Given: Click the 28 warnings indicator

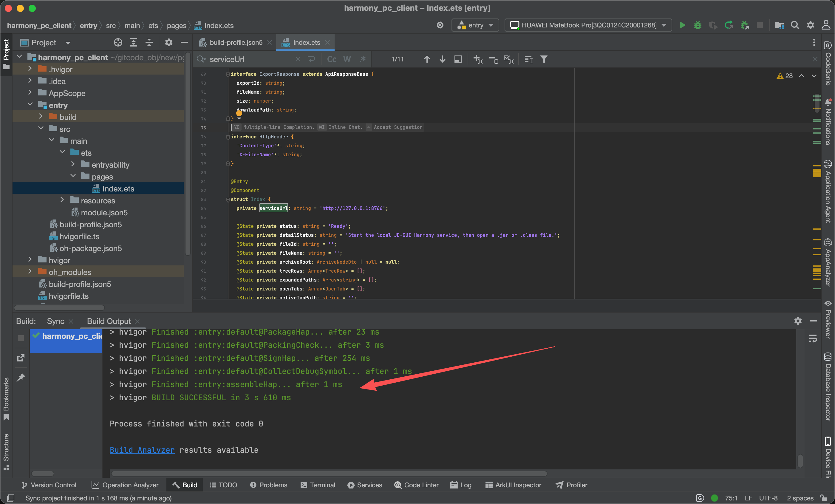Looking at the screenshot, I should pyautogui.click(x=785, y=76).
